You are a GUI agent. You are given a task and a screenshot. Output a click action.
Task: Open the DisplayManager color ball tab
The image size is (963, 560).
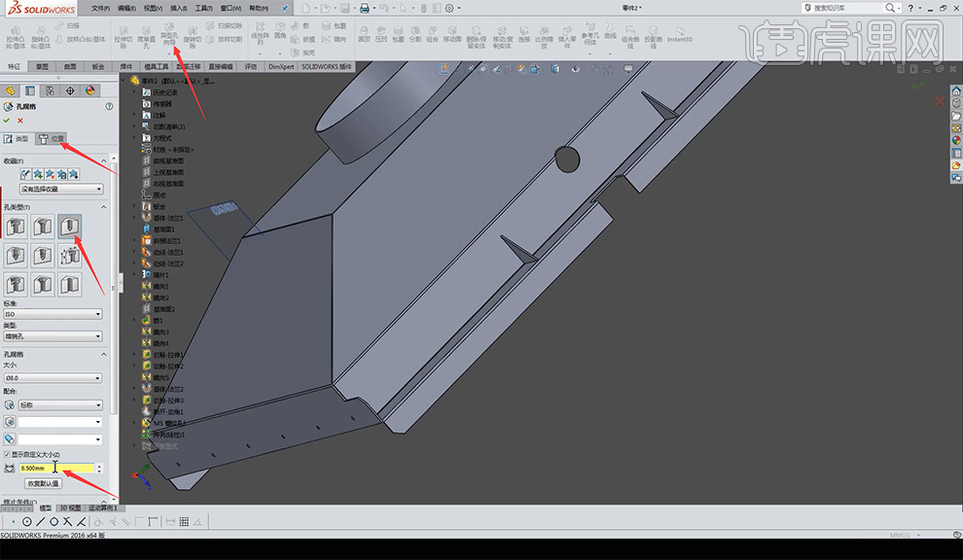(x=90, y=90)
